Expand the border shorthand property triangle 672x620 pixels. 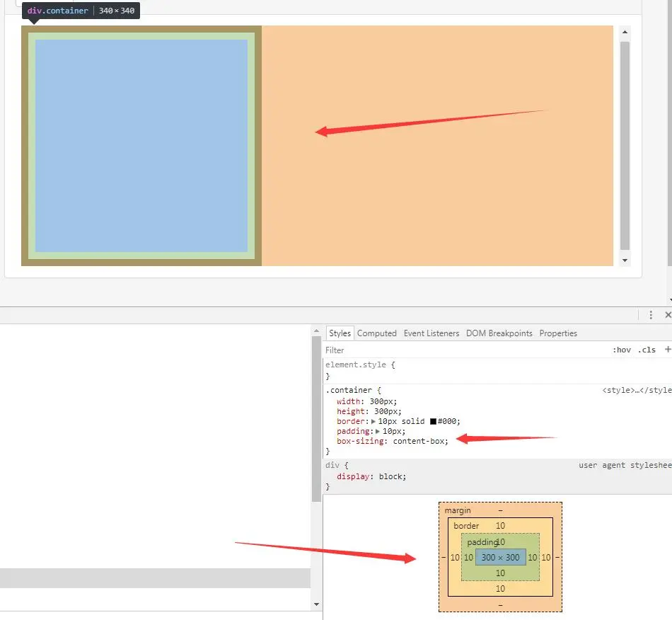[x=373, y=421]
